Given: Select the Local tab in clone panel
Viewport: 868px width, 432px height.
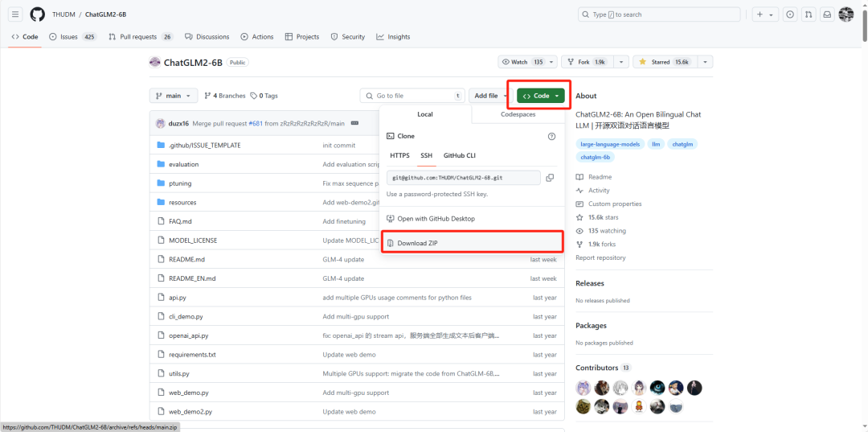Looking at the screenshot, I should pos(425,114).
